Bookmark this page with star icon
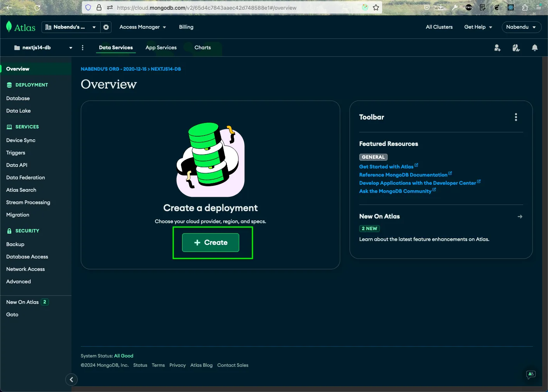The image size is (548, 392). point(376,7)
